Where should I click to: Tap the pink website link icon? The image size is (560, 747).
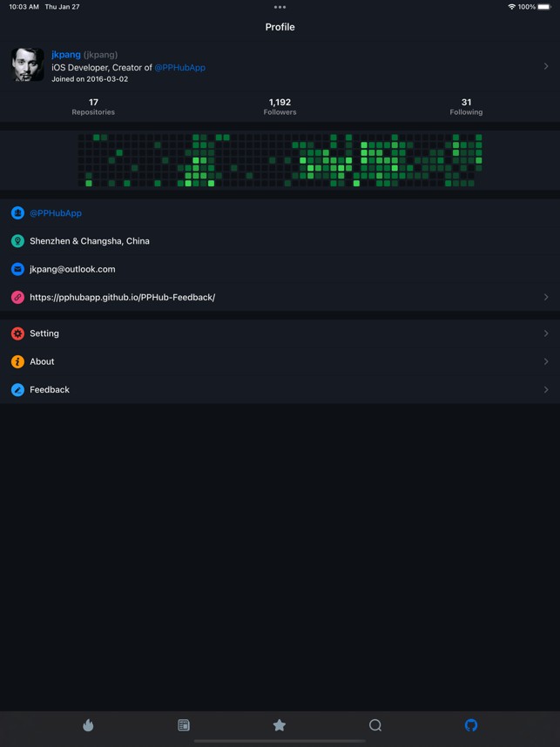click(x=17, y=297)
